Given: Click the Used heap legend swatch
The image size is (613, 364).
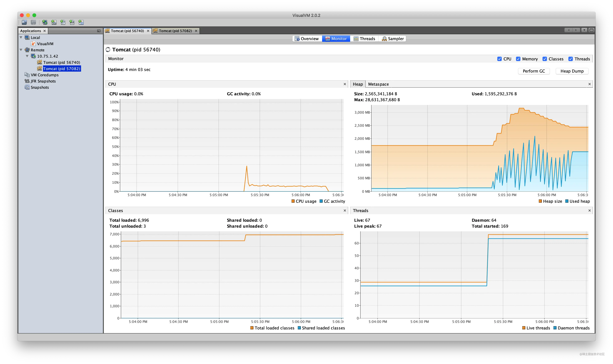Looking at the screenshot, I should (x=567, y=201).
